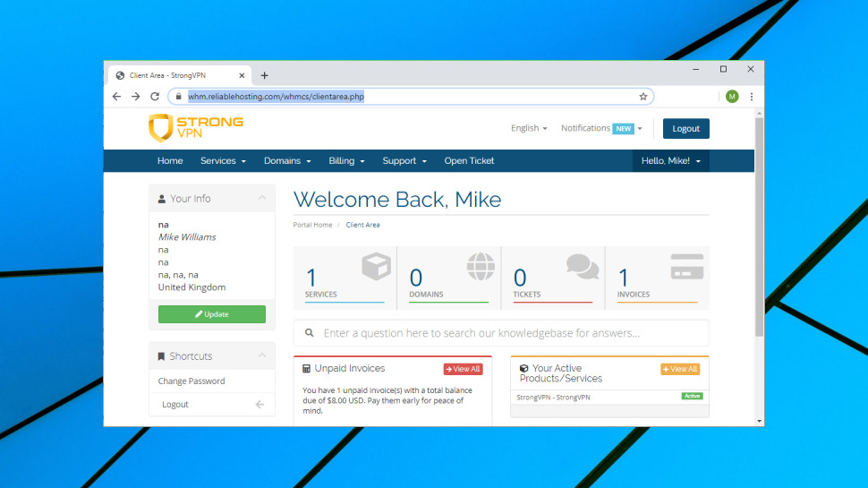Click the green Update button
Image resolution: width=868 pixels, height=488 pixels.
211,314
